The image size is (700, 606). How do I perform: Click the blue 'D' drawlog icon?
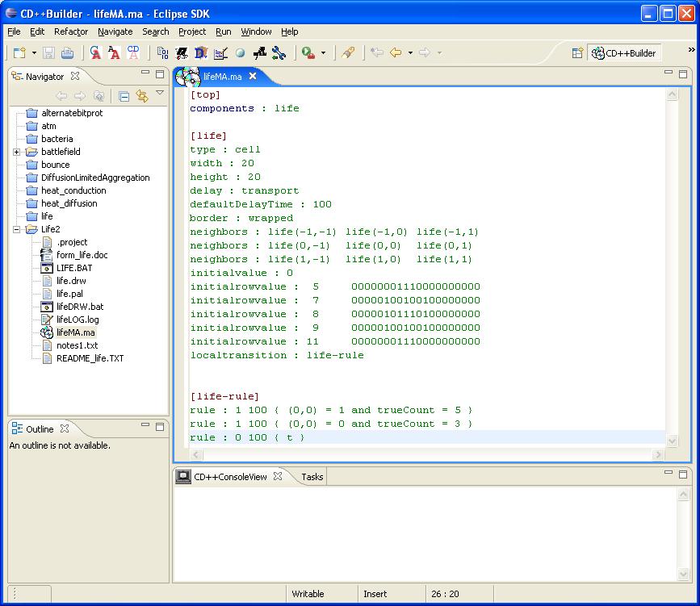coord(201,53)
